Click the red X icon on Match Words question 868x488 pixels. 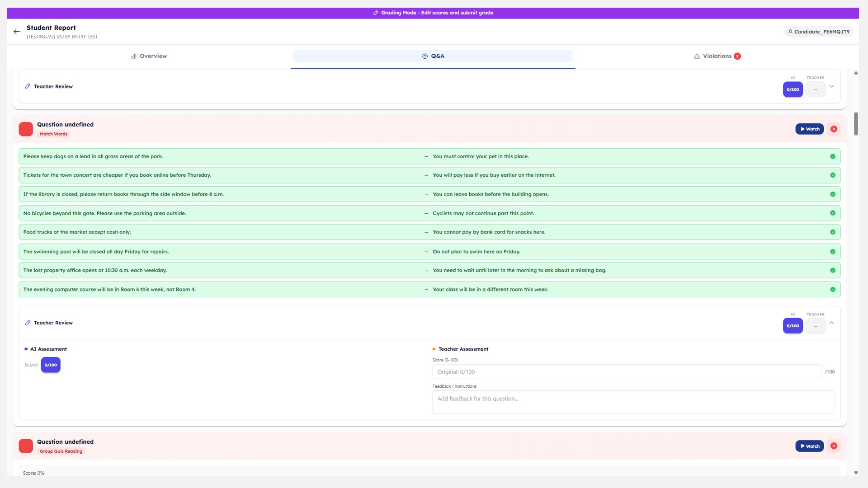pyautogui.click(x=834, y=129)
